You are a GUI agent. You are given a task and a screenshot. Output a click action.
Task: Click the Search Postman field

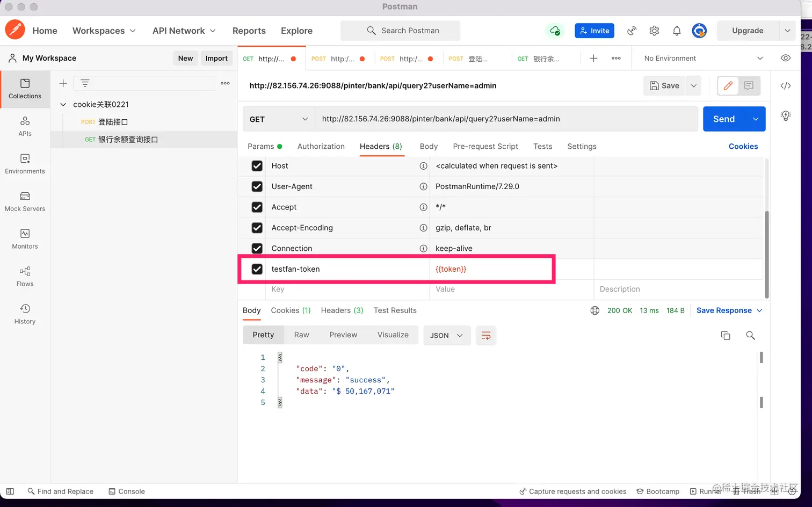(400, 31)
